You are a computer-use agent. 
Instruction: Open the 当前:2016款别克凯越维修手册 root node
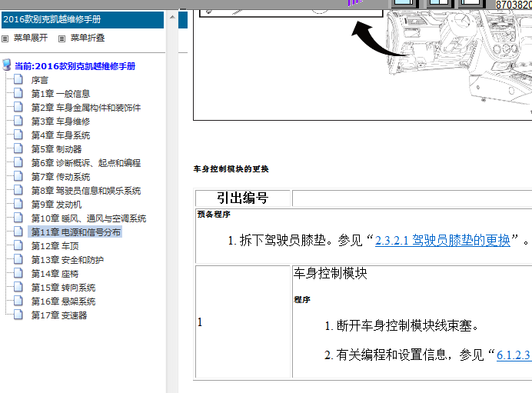point(75,66)
